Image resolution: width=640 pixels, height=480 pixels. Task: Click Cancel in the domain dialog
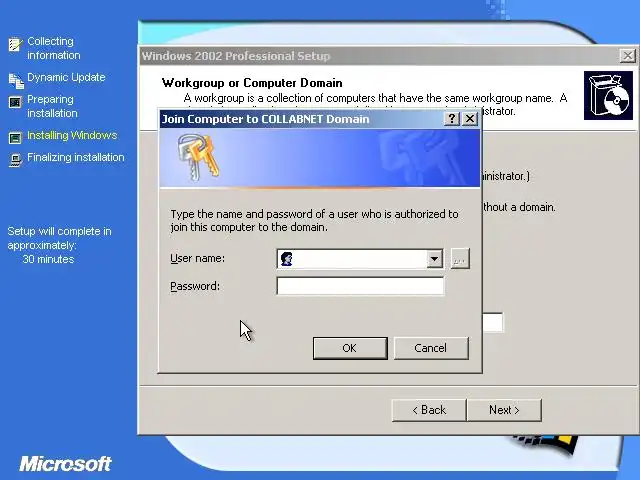431,348
